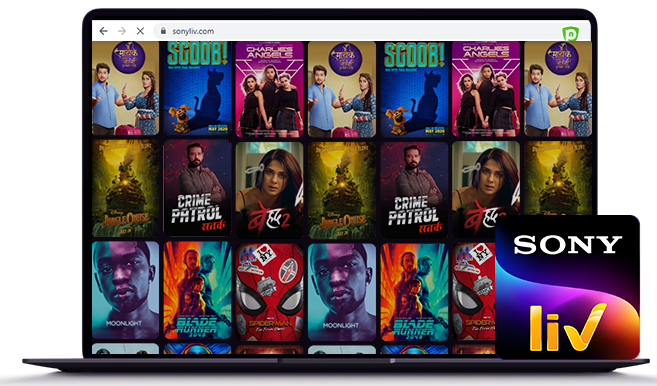Go back with the browser back arrow
This screenshot has height=386, width=657.
click(x=103, y=31)
